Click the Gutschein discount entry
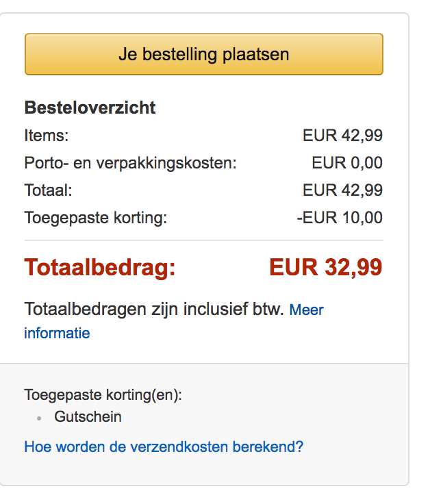Image resolution: width=430 pixels, height=504 pixels. 88,416
